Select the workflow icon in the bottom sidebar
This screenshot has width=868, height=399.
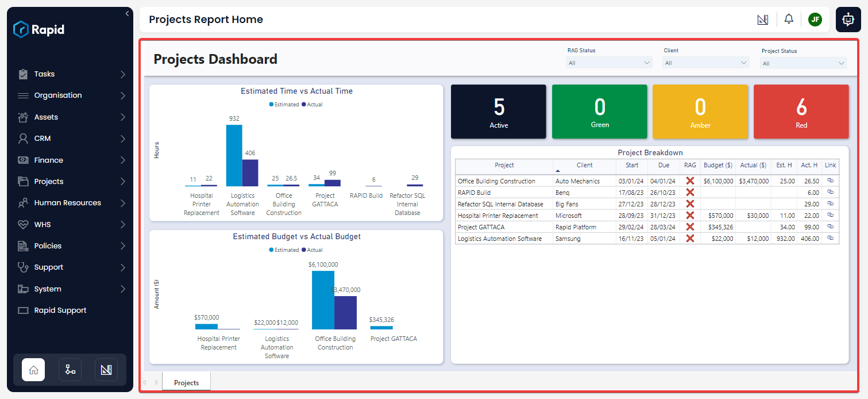click(x=70, y=370)
